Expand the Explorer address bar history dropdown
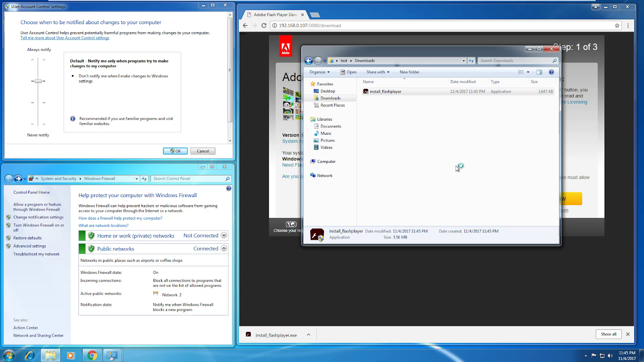 point(464,61)
